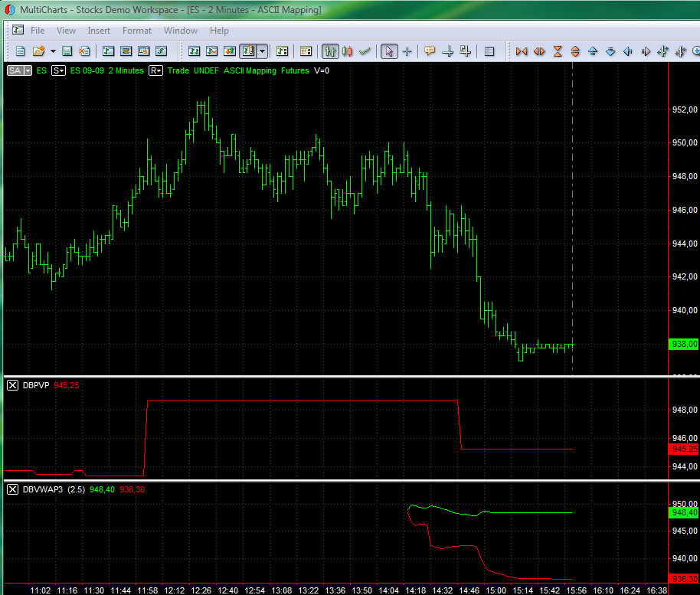
Task: Open the Insert menu
Action: (x=99, y=31)
